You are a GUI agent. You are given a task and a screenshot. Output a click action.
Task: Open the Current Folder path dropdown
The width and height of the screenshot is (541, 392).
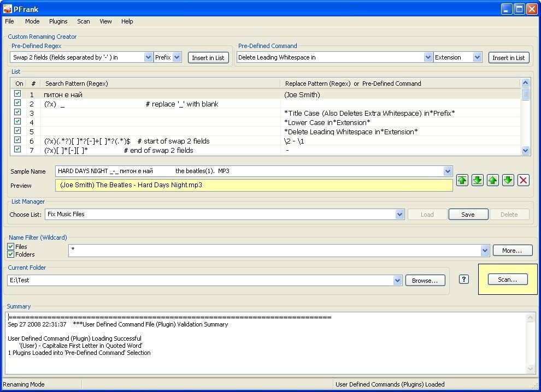[397, 280]
